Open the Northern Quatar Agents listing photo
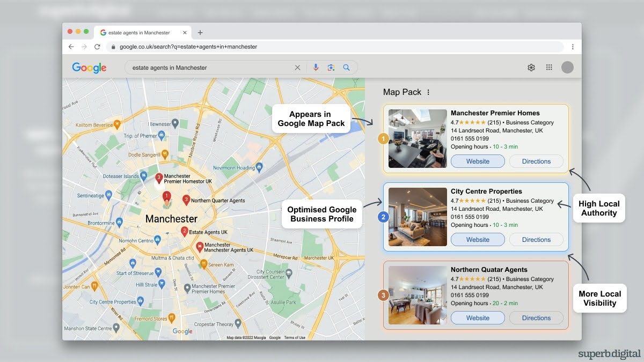 tap(418, 295)
